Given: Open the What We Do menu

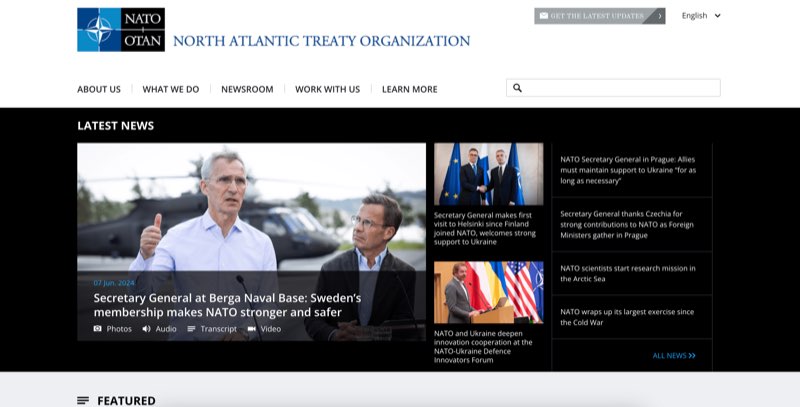Looking at the screenshot, I should coord(171,89).
